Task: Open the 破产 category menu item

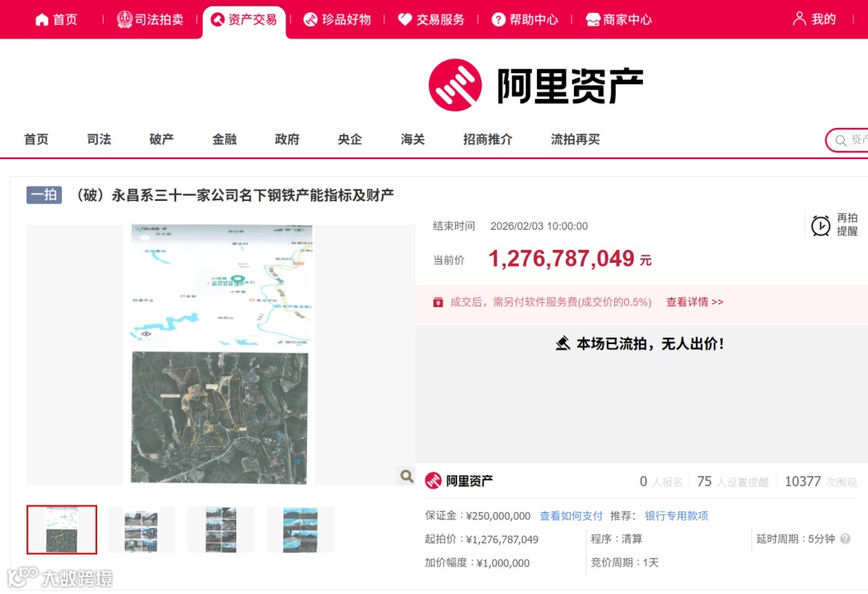Action: pyautogui.click(x=162, y=140)
